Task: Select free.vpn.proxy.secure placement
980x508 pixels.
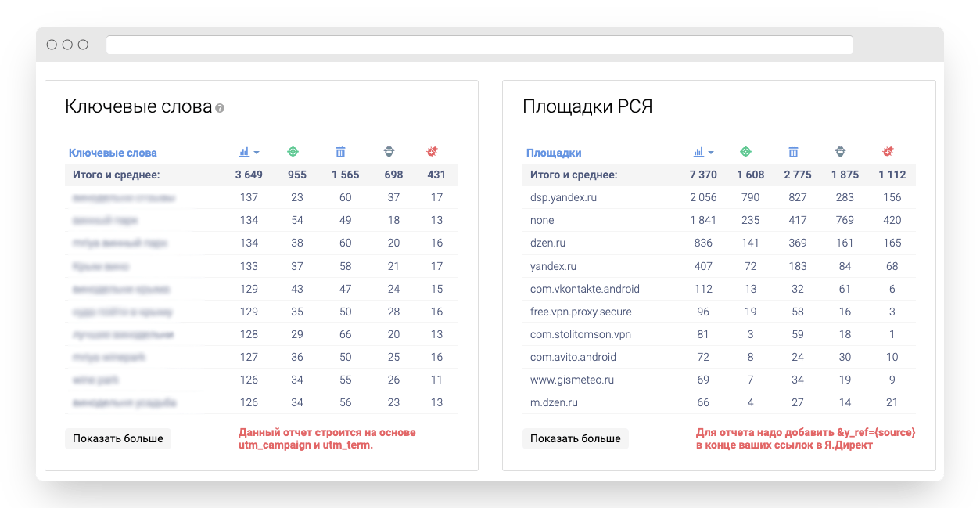Action: coord(581,312)
